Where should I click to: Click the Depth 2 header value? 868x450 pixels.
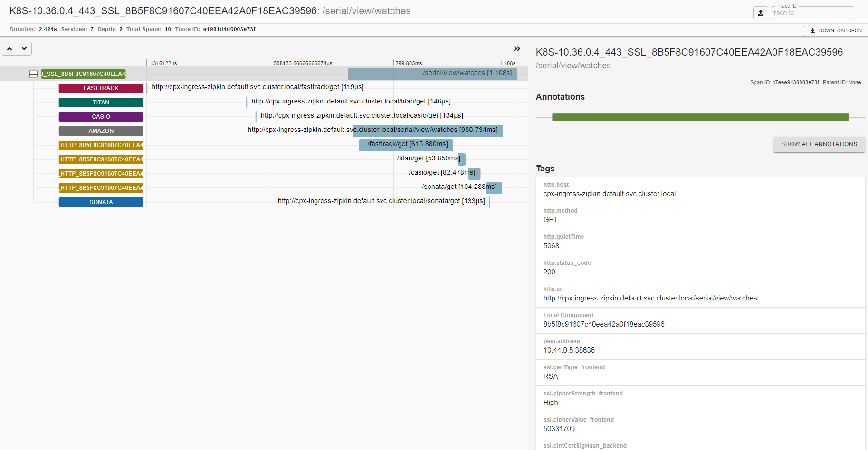121,29
